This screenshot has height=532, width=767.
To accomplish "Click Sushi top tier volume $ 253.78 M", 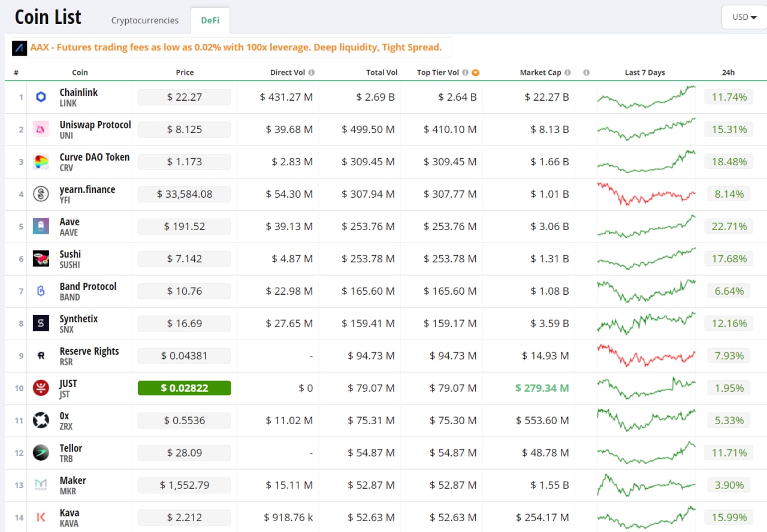I will click(x=450, y=259).
